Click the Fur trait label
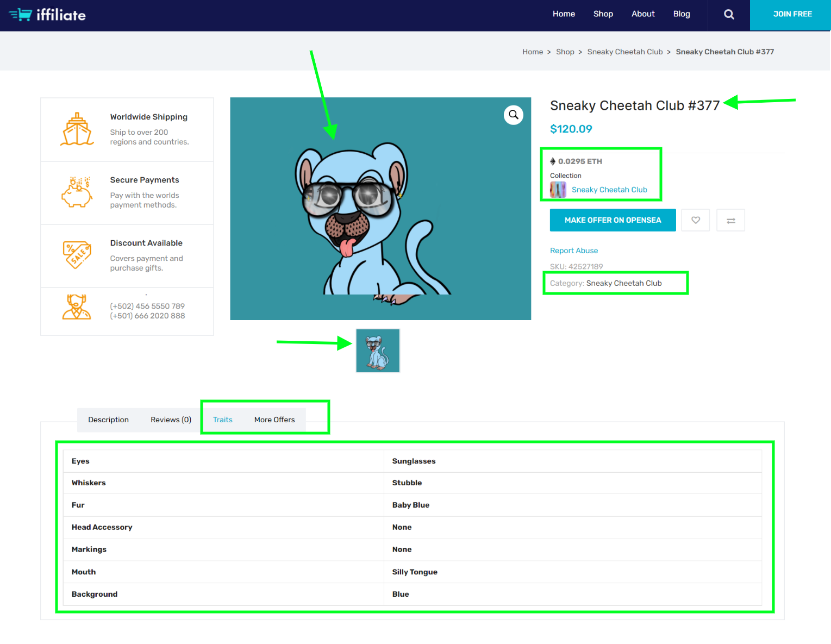The width and height of the screenshot is (831, 644). pyautogui.click(x=78, y=505)
